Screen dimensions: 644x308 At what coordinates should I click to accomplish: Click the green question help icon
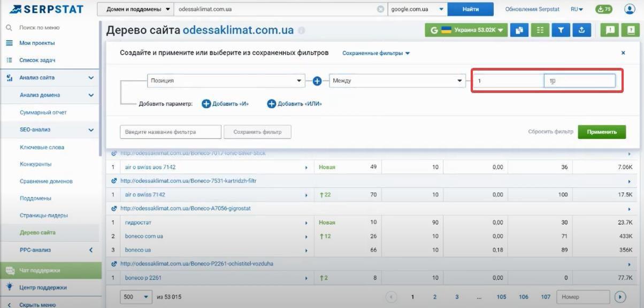[630, 30]
